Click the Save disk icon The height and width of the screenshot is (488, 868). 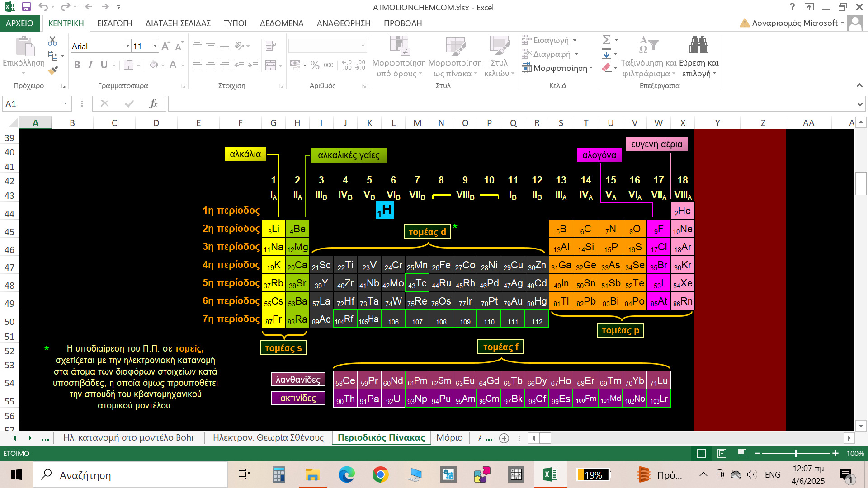(26, 7)
